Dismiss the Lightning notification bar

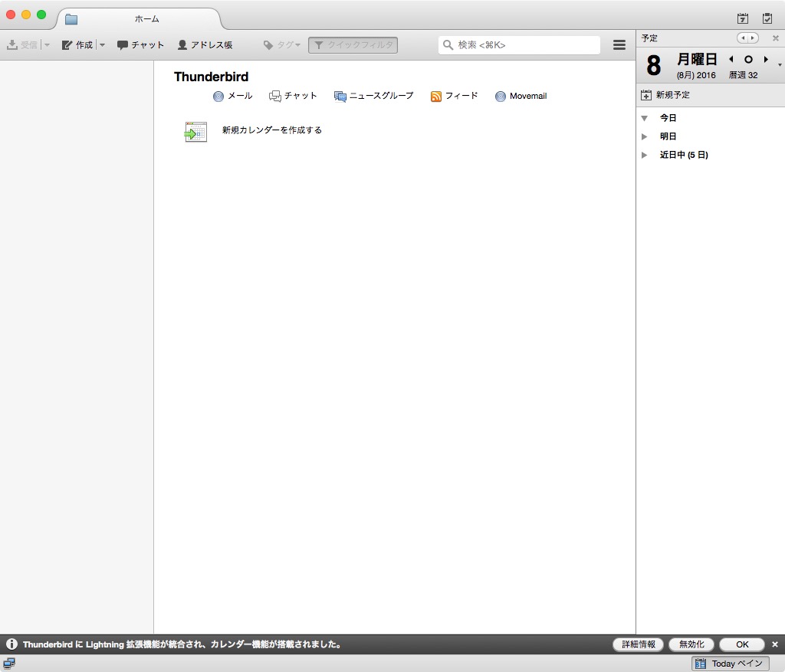(x=775, y=644)
